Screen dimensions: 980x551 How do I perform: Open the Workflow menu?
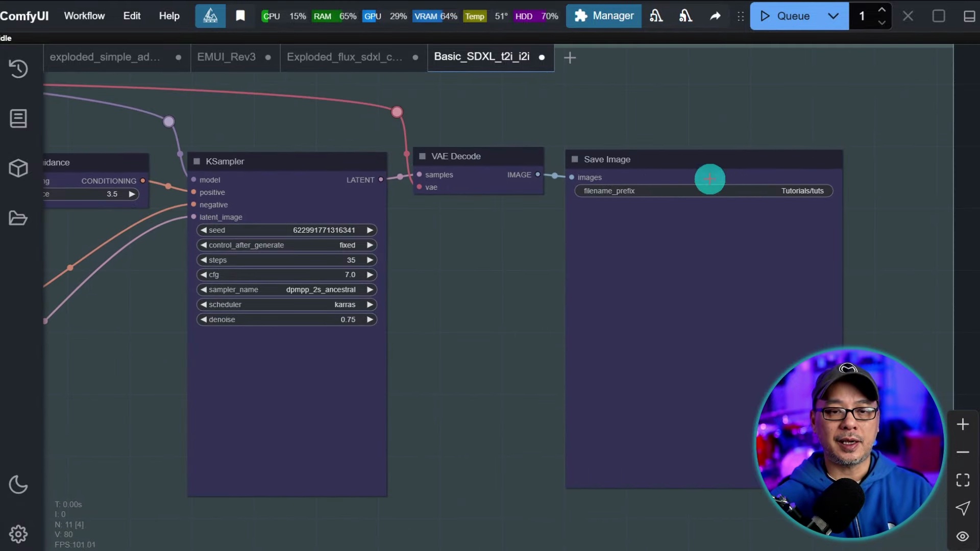(x=84, y=16)
